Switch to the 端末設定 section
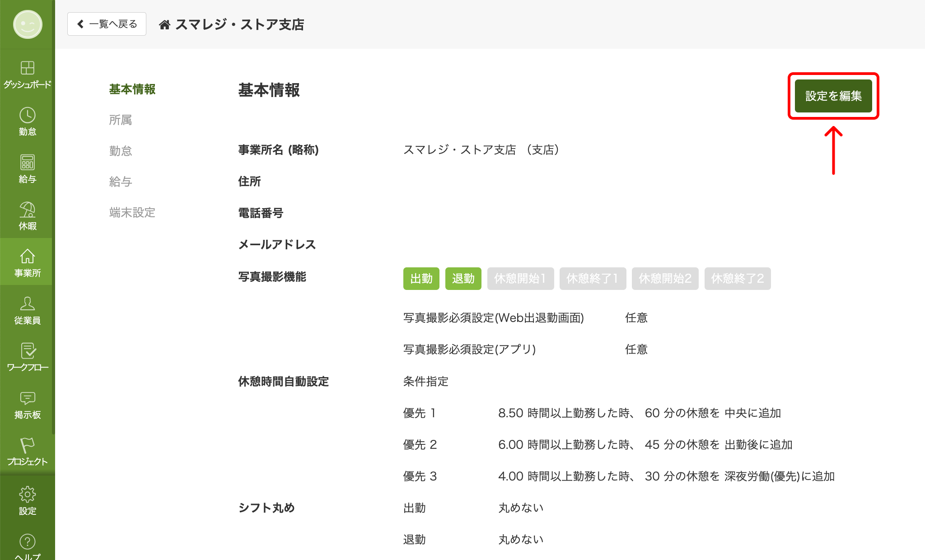Image resolution: width=925 pixels, height=560 pixels. [x=132, y=212]
